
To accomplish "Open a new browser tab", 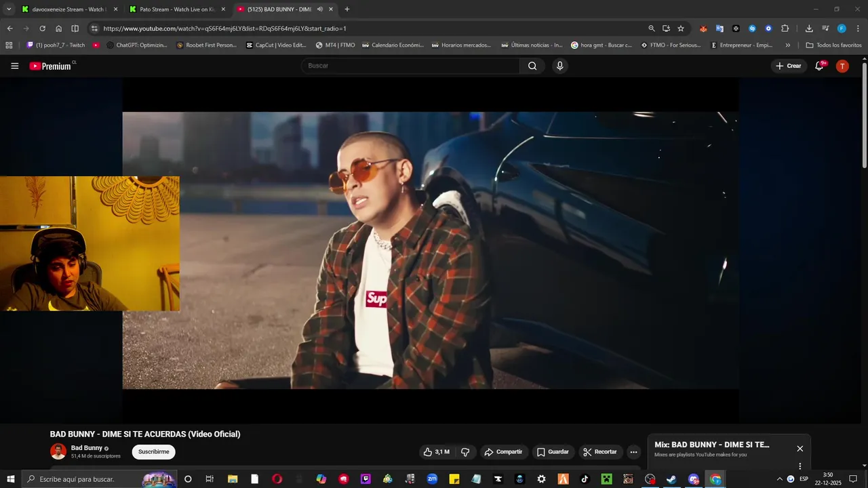I will click(347, 9).
